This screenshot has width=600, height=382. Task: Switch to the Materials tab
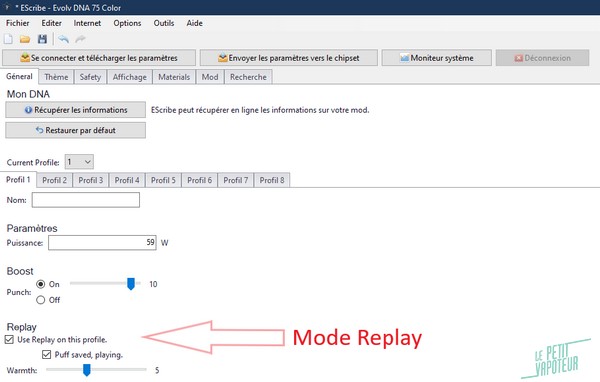[x=174, y=77]
